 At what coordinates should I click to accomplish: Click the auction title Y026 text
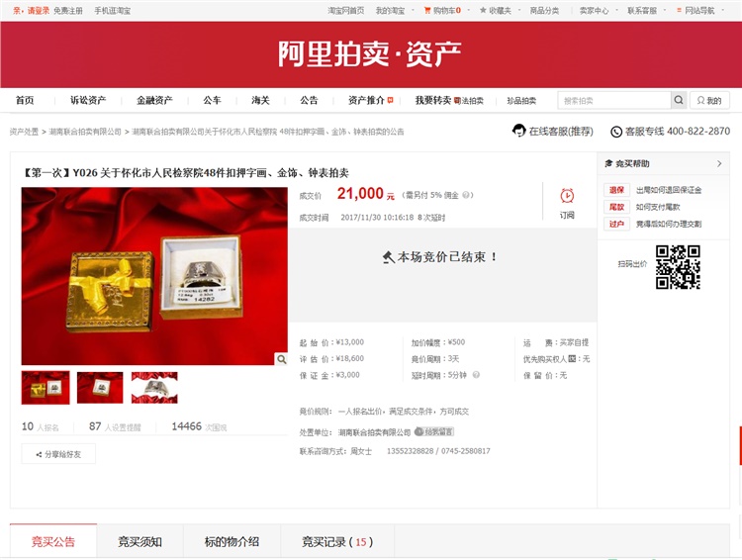[x=186, y=173]
